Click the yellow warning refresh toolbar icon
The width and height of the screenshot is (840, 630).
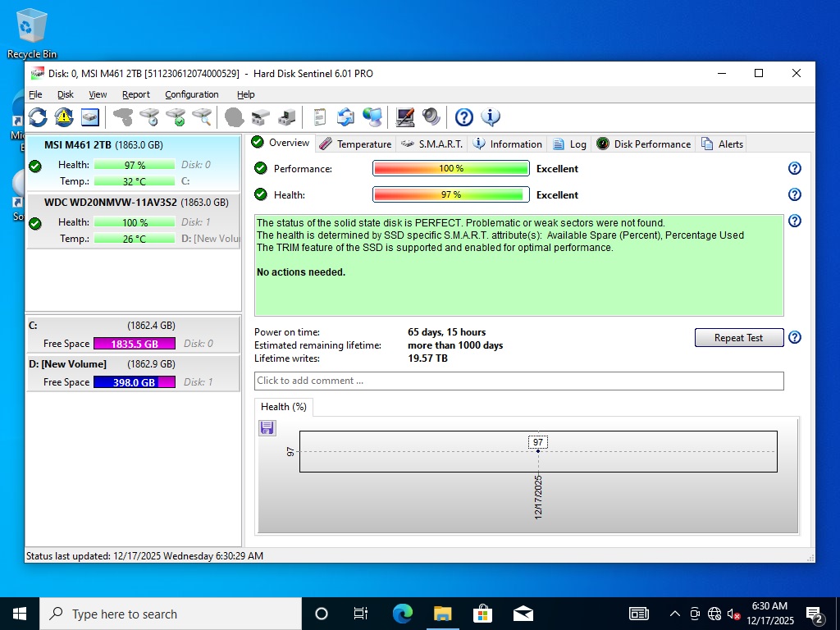(x=64, y=117)
